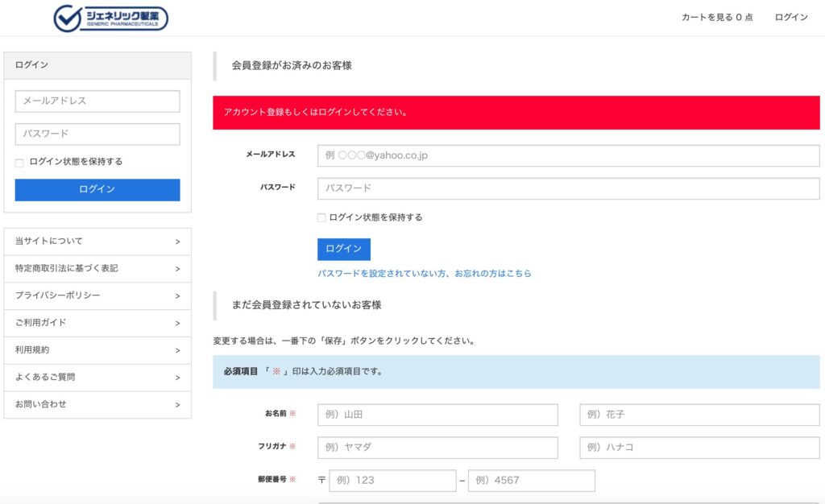825x504 pixels.
Task: Tick sidebar ログイン状態を保持する checkbox
Action: coord(19,163)
